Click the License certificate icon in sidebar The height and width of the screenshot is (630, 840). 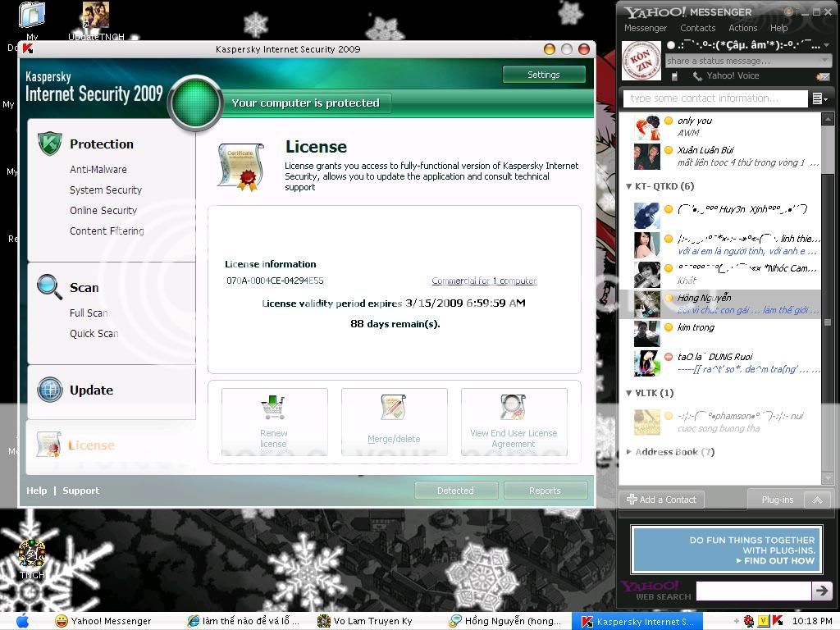point(48,444)
